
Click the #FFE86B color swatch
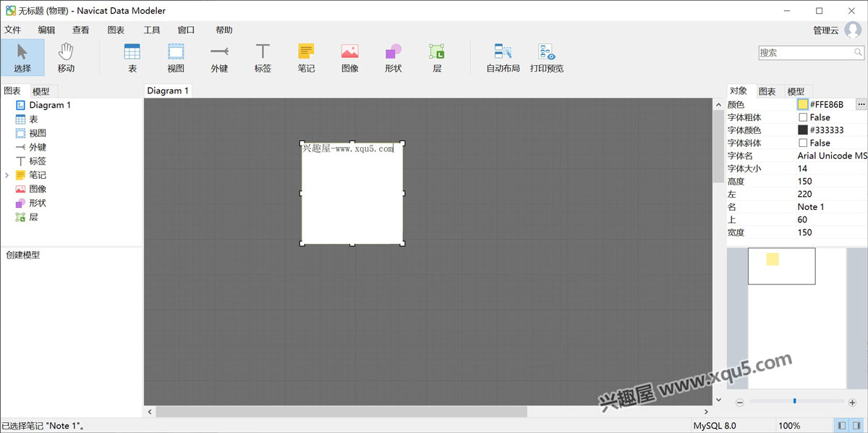[x=803, y=104]
